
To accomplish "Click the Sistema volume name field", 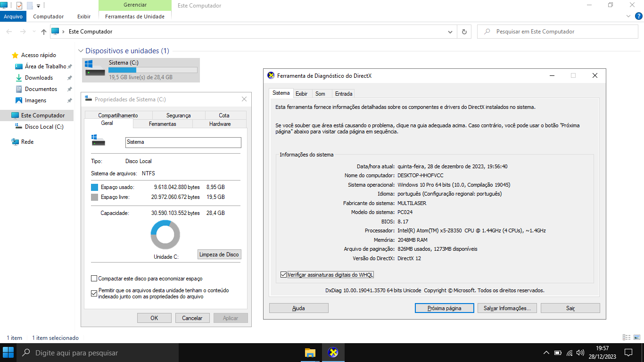I will coord(183,142).
